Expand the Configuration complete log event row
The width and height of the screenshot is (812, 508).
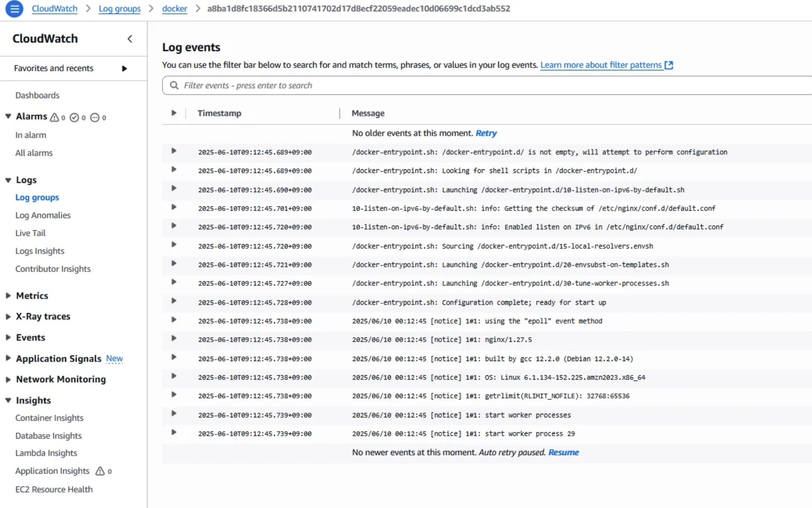[174, 301]
